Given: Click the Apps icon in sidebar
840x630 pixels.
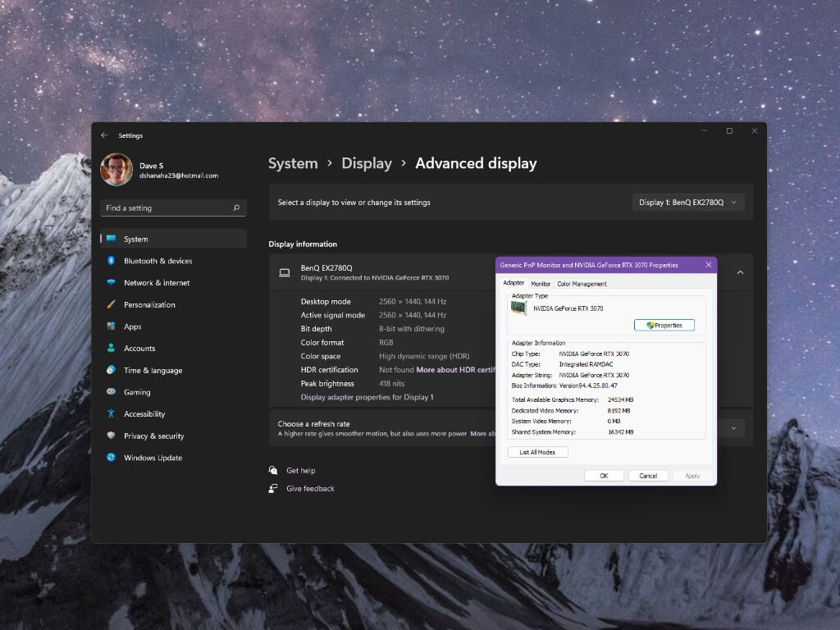Looking at the screenshot, I should [111, 326].
